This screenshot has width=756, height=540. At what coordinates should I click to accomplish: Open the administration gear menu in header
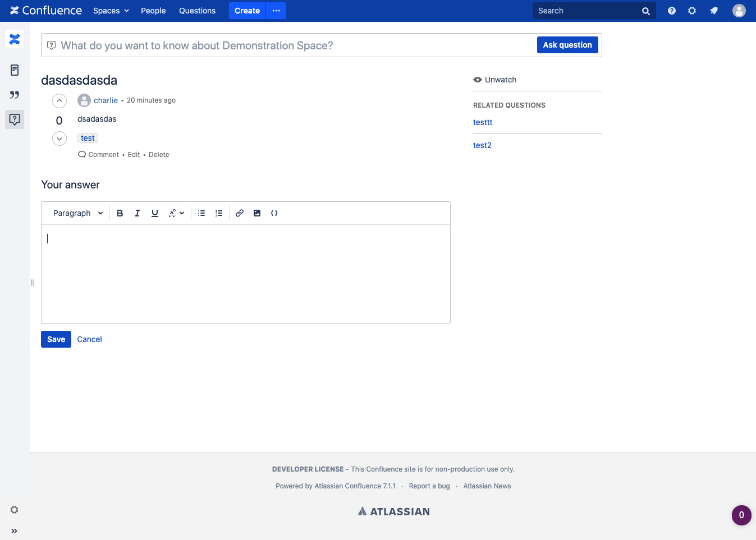tap(692, 11)
